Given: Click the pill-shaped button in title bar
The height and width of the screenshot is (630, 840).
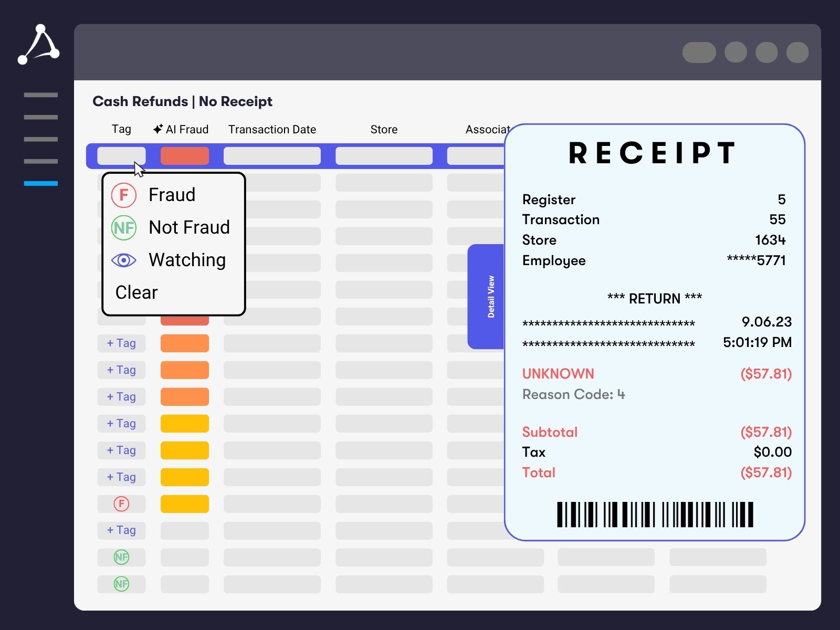Looking at the screenshot, I should [x=699, y=52].
